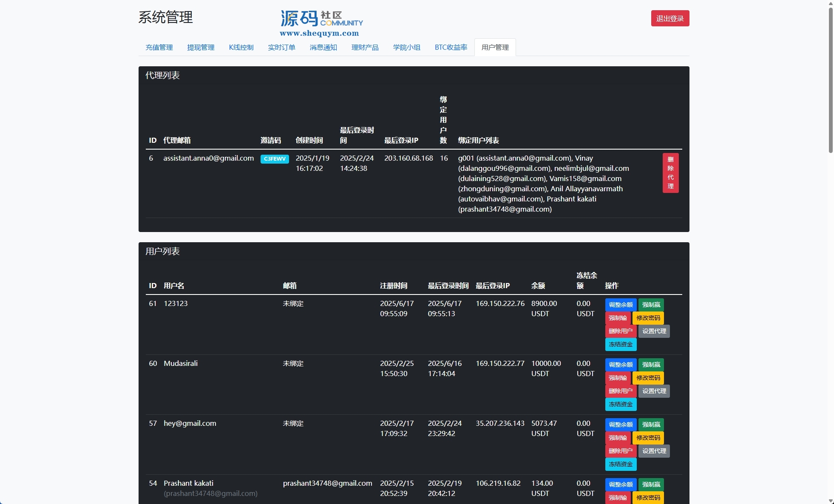Click the red 退出登录 logout button
This screenshot has width=834, height=504.
[x=669, y=18]
